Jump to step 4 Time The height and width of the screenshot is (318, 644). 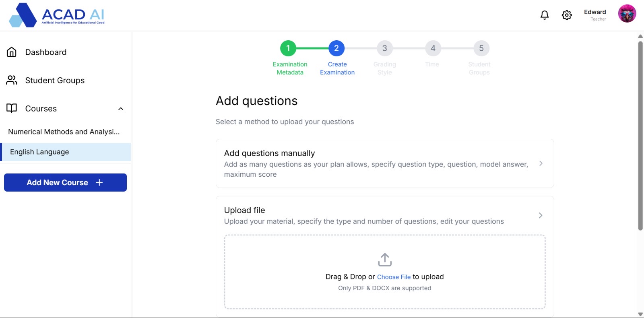tap(433, 48)
